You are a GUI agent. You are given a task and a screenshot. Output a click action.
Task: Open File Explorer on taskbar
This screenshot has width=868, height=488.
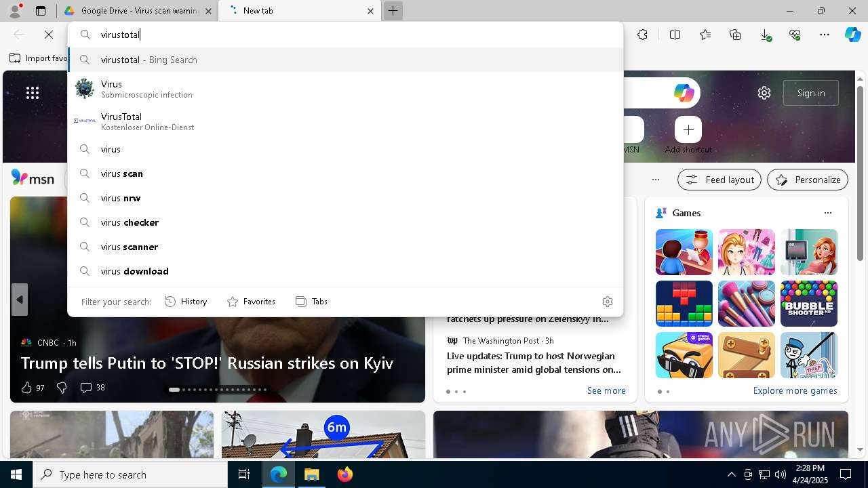tap(311, 474)
